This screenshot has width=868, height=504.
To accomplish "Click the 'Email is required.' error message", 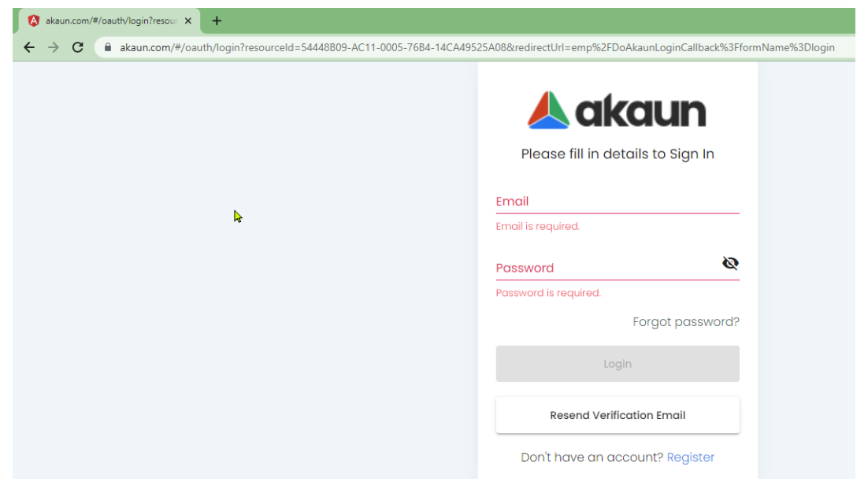I will (537, 226).
